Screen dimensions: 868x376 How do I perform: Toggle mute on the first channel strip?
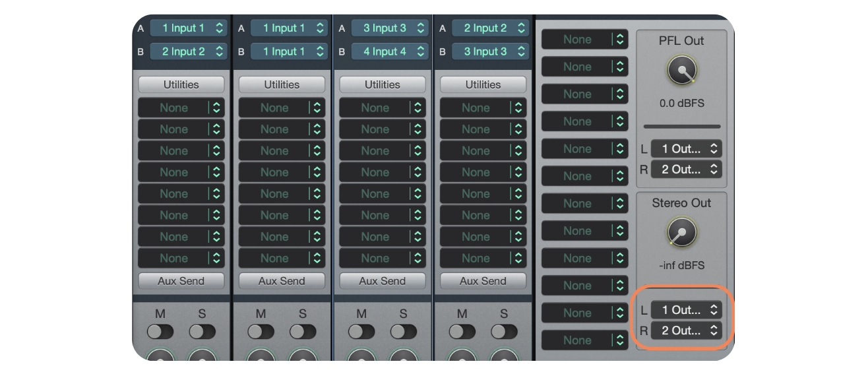160,331
